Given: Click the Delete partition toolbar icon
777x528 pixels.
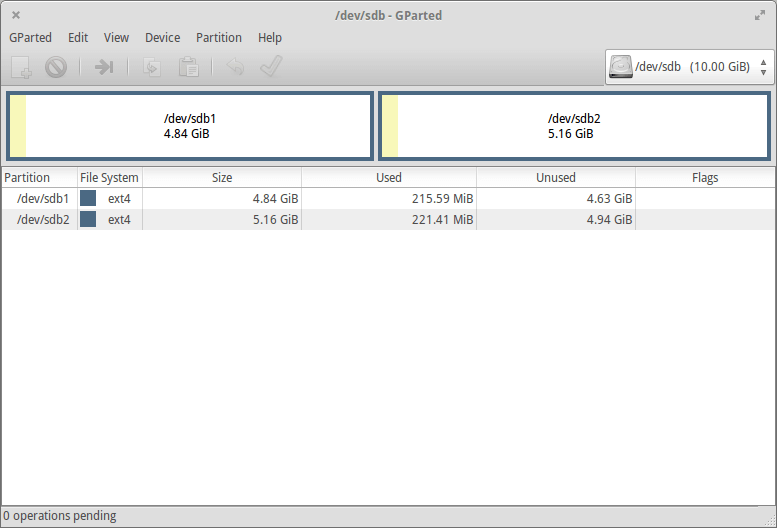Looking at the screenshot, I should tap(56, 67).
